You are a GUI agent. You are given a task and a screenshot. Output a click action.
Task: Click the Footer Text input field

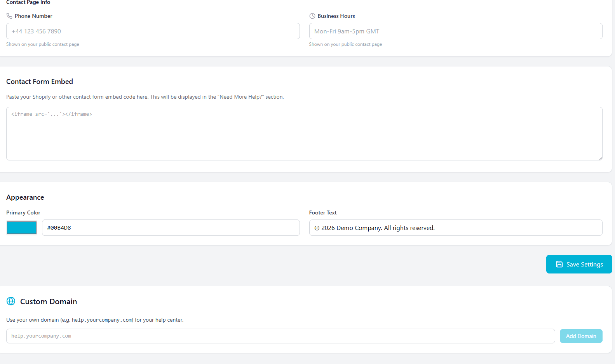pos(455,228)
